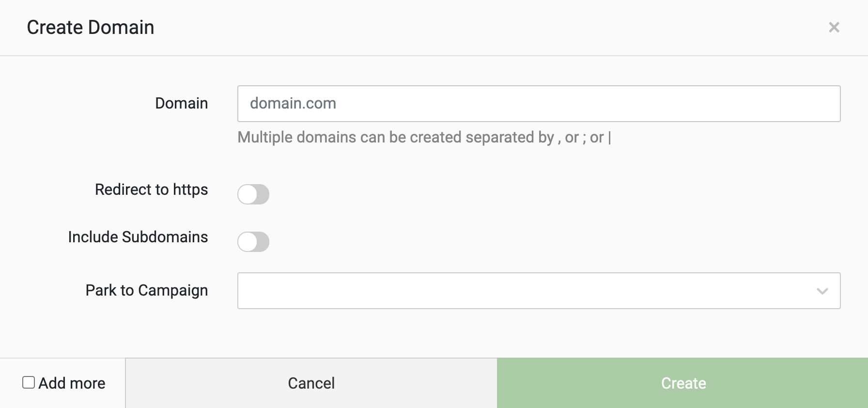Click the Add more label text
The height and width of the screenshot is (408, 868).
point(72,383)
